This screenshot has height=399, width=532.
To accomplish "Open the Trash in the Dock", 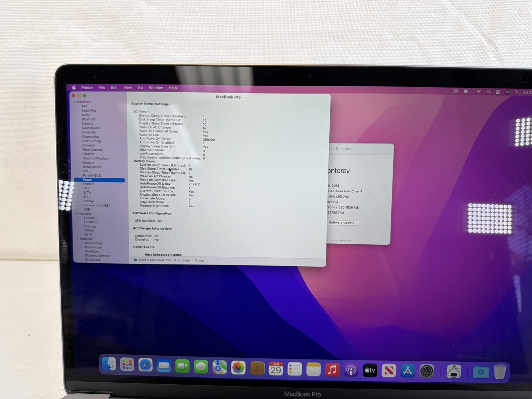I will [x=500, y=372].
